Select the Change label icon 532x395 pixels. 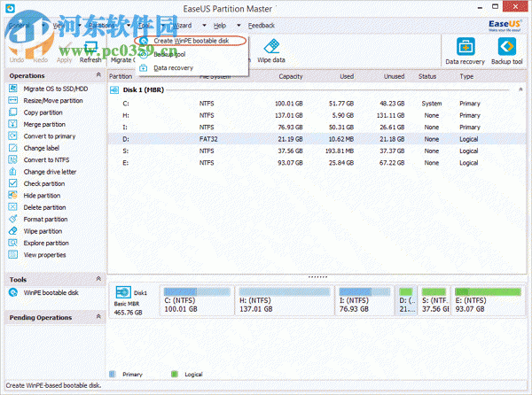(x=13, y=148)
